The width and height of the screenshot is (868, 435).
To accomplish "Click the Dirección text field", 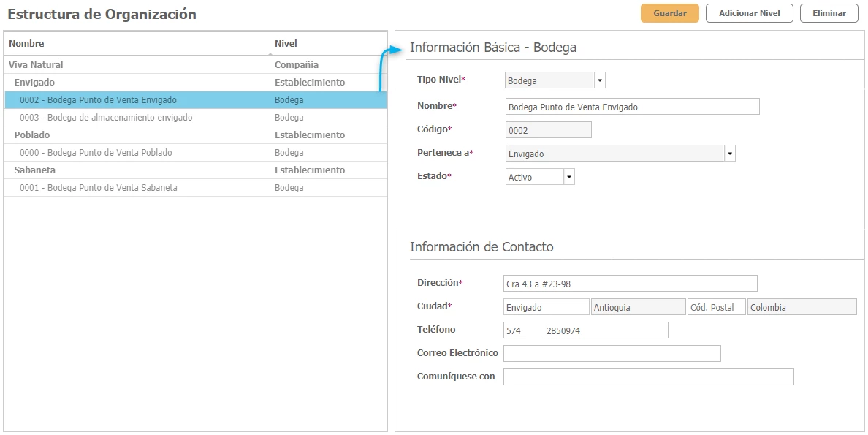I will pos(630,284).
